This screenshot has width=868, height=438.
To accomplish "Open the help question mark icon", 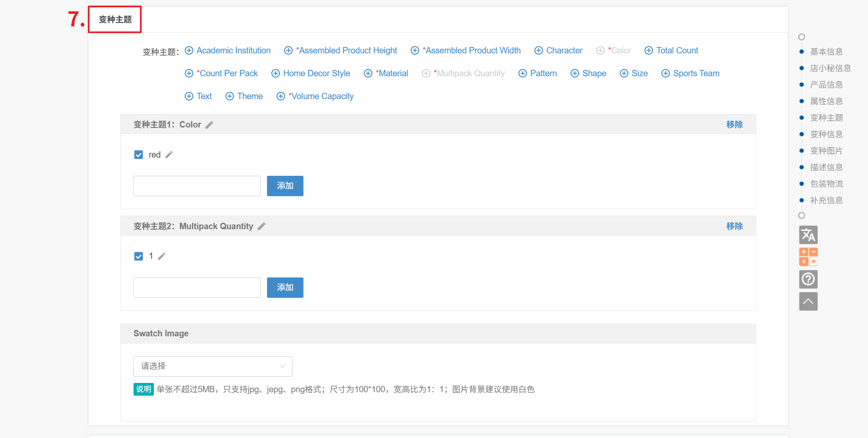I will point(808,279).
